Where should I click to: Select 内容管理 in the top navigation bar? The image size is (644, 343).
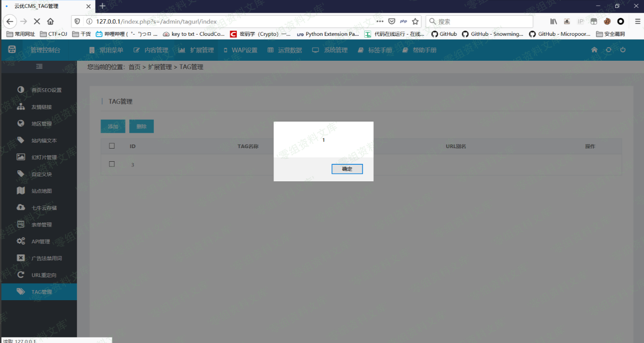click(151, 50)
